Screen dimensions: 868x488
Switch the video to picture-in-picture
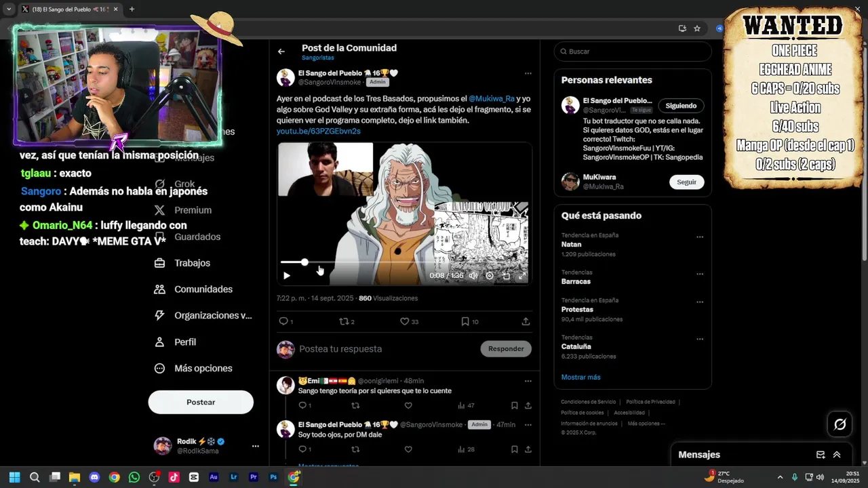coord(506,276)
